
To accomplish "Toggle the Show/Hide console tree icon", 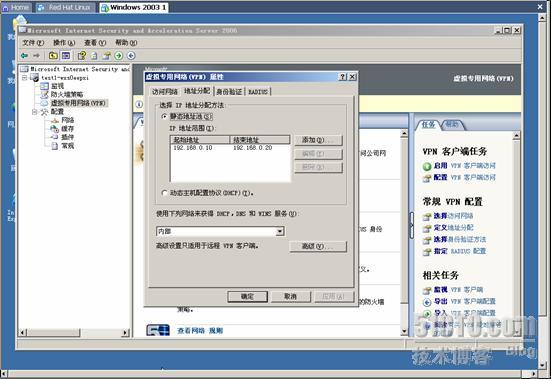I will coord(66,55).
